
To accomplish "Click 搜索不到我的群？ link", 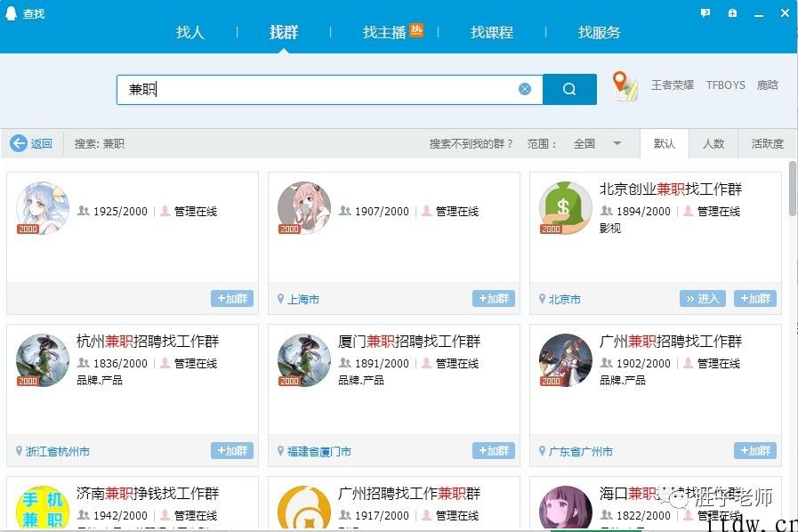I will [471, 143].
